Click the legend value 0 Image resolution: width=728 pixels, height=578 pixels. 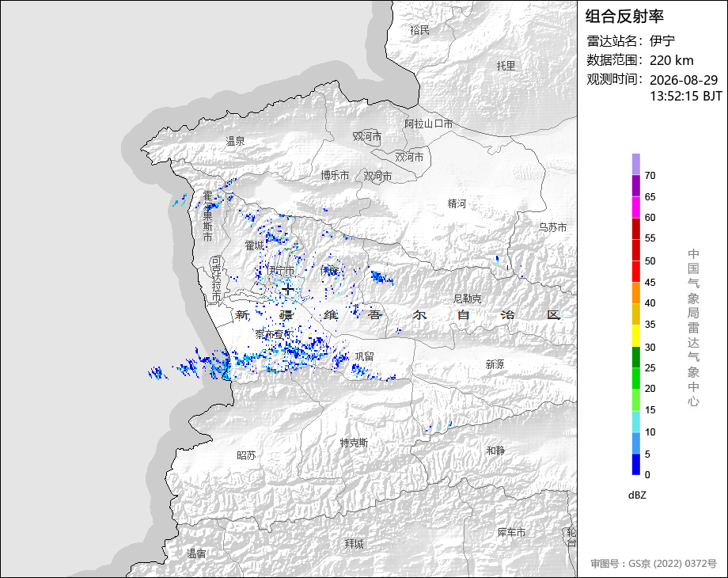(647, 475)
